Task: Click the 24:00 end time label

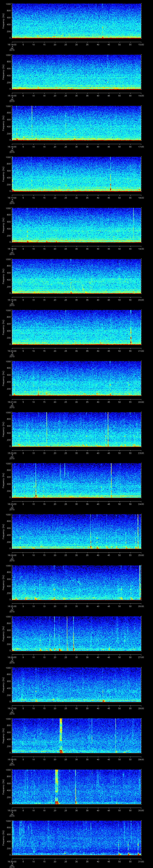Action: point(141,504)
